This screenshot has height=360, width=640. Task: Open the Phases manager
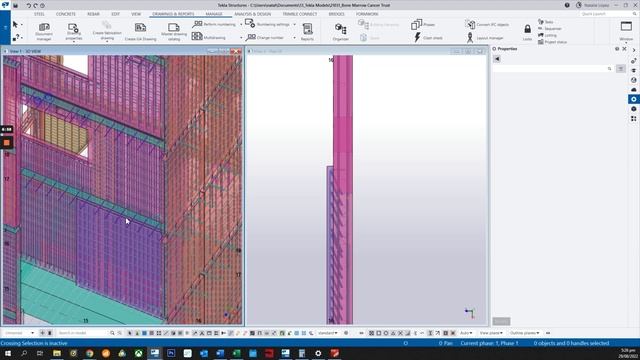(423, 24)
